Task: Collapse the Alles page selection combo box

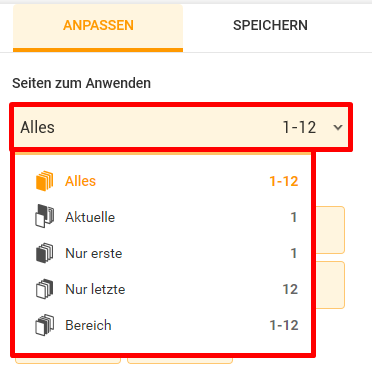Action: point(181,127)
